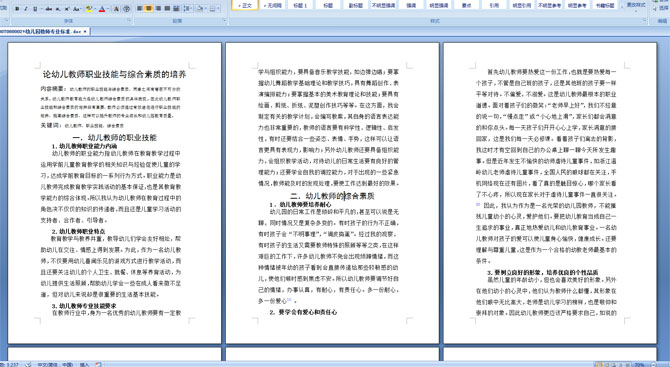Click the 中文(简体, 中国) language indicator

[55, 364]
